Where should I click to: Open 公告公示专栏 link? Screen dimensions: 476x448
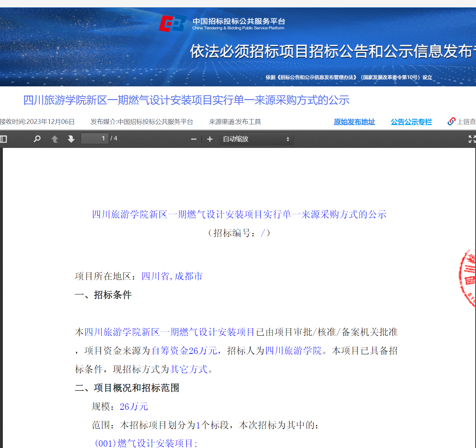(411, 122)
